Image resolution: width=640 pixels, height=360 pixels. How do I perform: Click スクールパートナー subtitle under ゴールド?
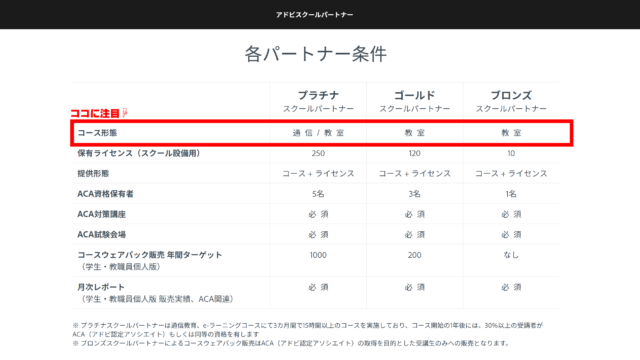pos(415,109)
